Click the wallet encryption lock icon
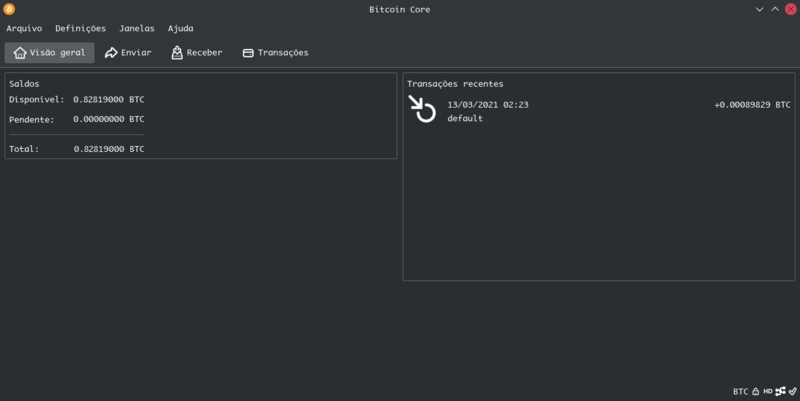 (756, 391)
